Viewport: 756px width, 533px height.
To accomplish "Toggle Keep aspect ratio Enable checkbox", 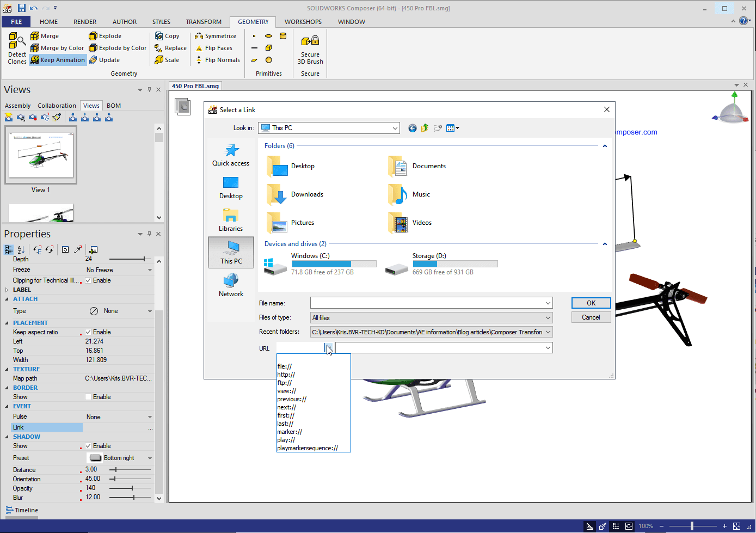I will tap(88, 332).
